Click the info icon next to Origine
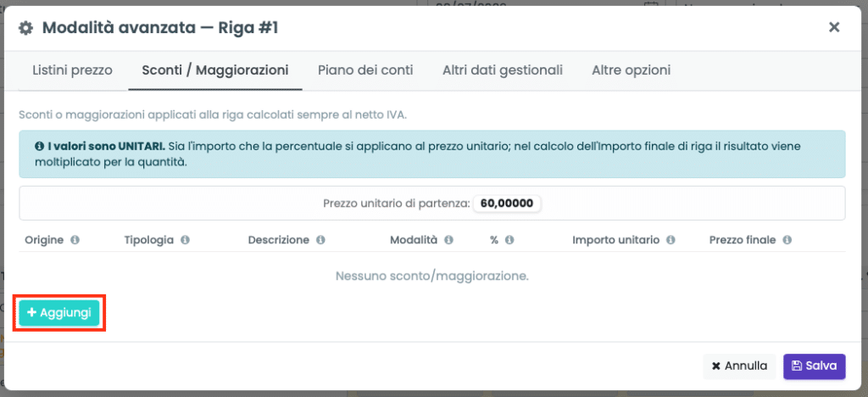The width and height of the screenshot is (868, 397). tap(75, 240)
